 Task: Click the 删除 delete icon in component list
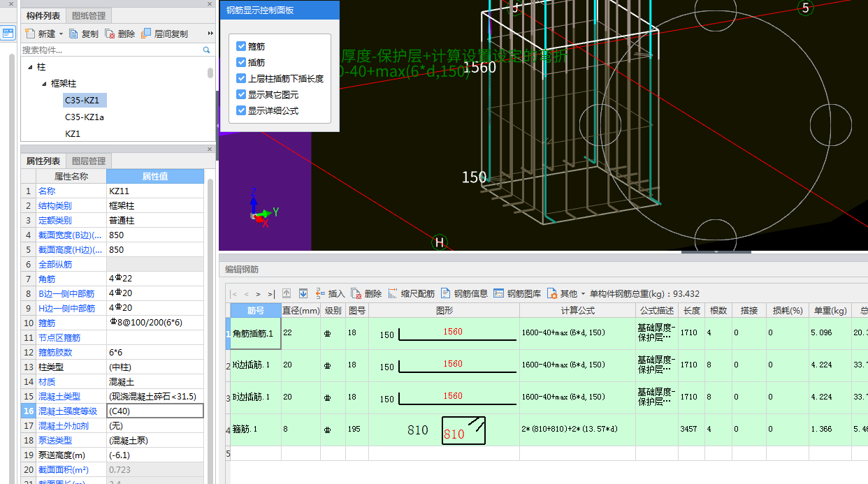point(110,34)
